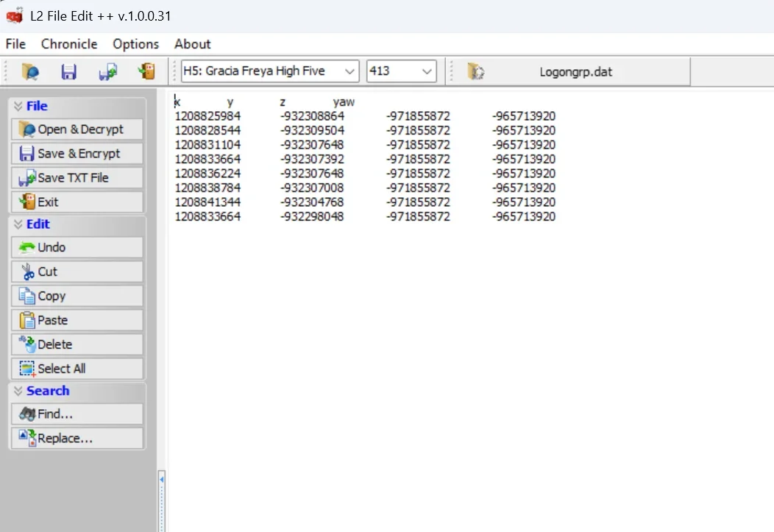Click the value 1208831104 in the editor
The height and width of the screenshot is (532, 774).
(207, 145)
